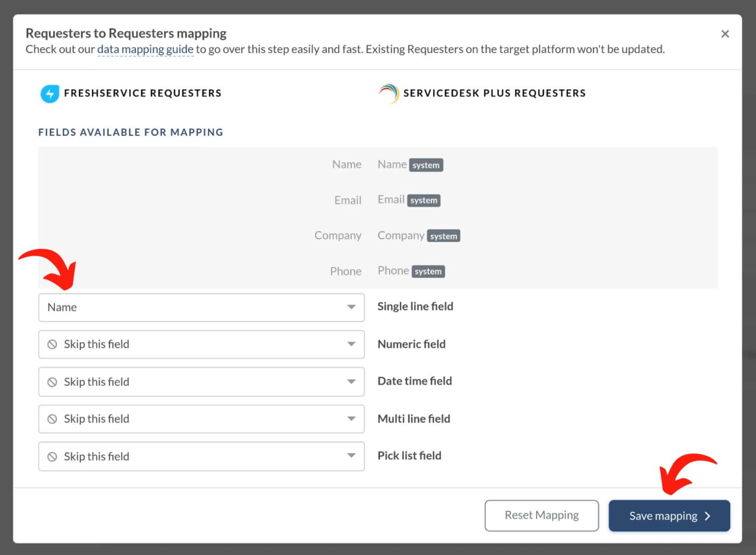Open the data mapping guide link

point(145,49)
